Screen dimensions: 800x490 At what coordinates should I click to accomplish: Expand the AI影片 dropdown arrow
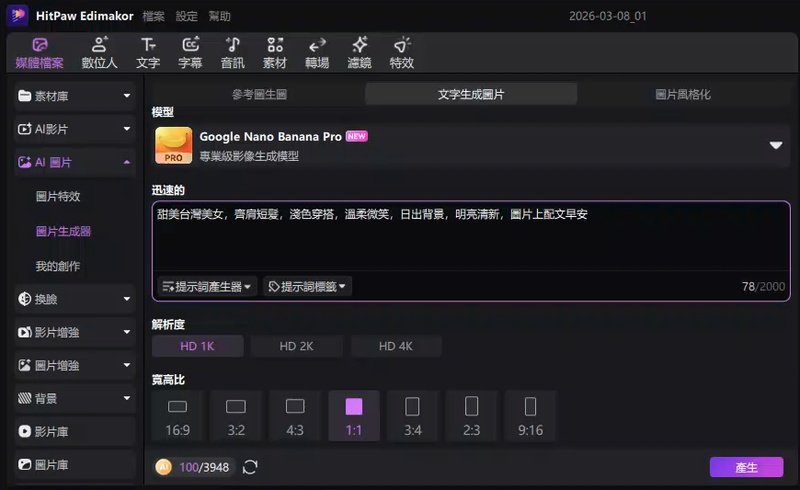(x=127, y=129)
